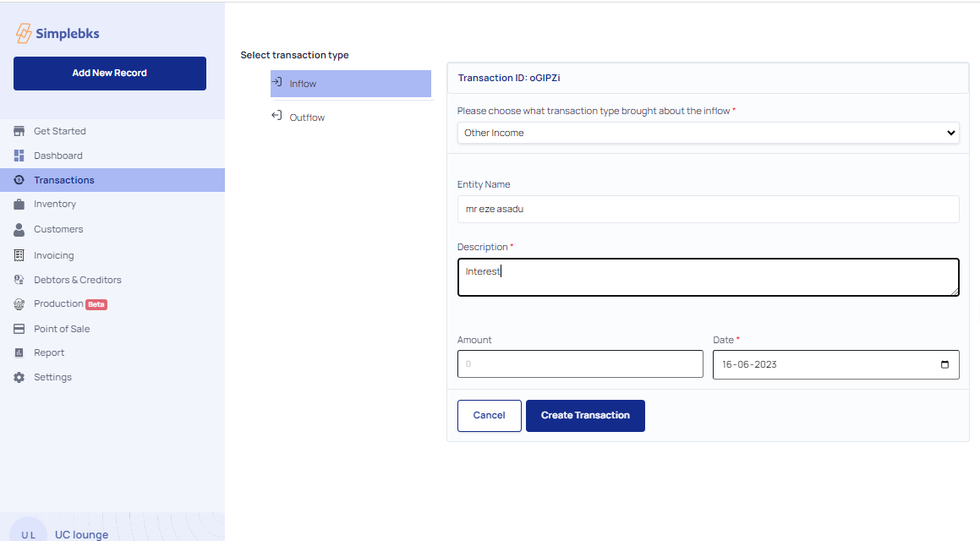Click the Simplebks logo icon
The image size is (980, 541).
click(x=23, y=33)
